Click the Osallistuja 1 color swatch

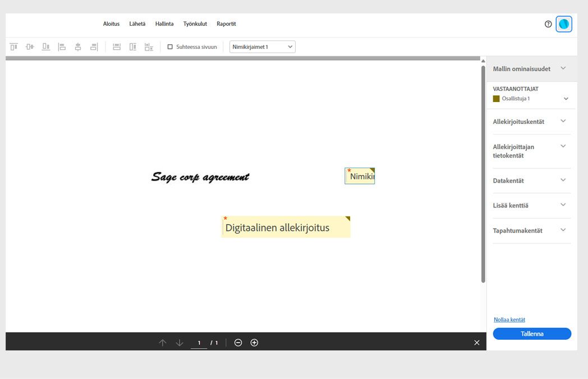(x=496, y=99)
